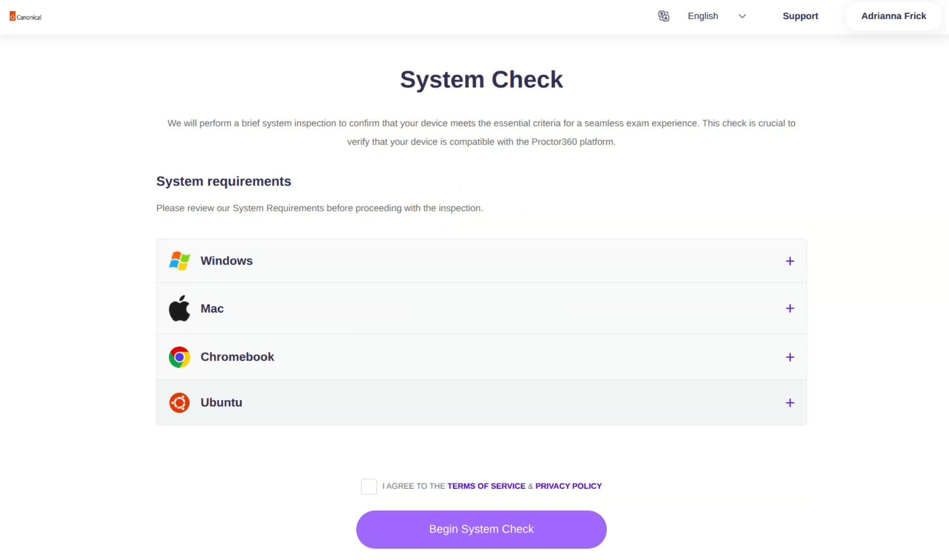The width and height of the screenshot is (949, 560).
Task: Check the Terms of Service agreement checkbox
Action: pos(369,486)
